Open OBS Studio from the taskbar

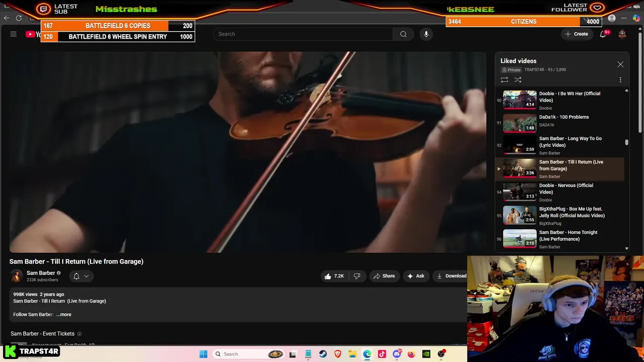coord(441,354)
